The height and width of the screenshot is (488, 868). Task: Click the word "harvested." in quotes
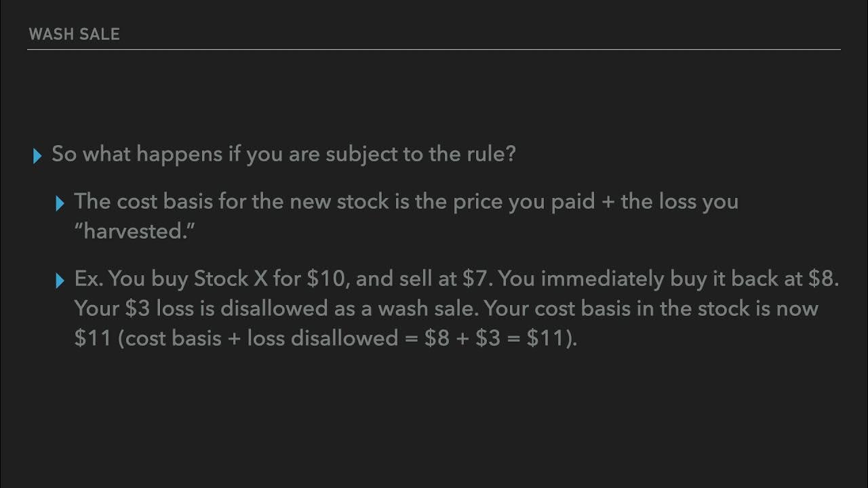(134, 231)
